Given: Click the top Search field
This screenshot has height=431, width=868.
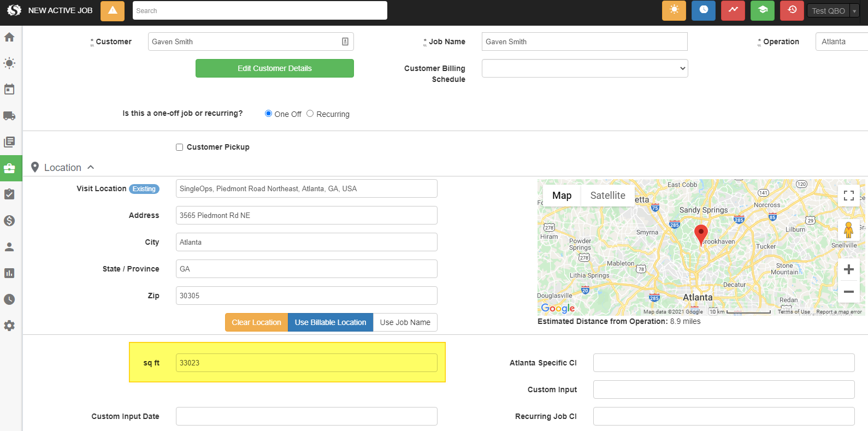Looking at the screenshot, I should (260, 10).
